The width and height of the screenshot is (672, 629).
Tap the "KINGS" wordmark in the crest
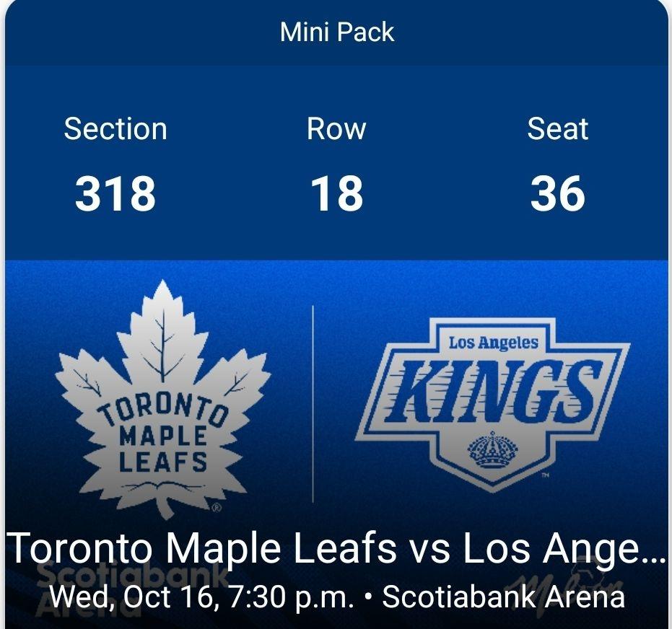tap(493, 394)
